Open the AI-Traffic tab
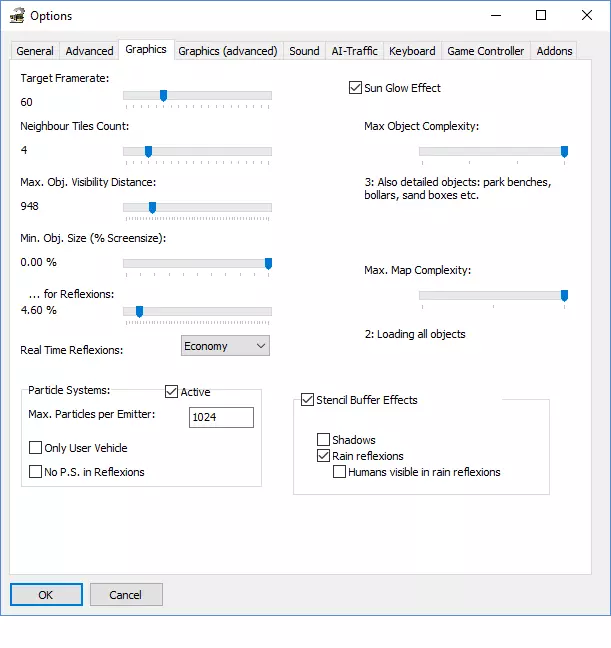Image resolution: width=611 pixels, height=648 pixels. 354,51
